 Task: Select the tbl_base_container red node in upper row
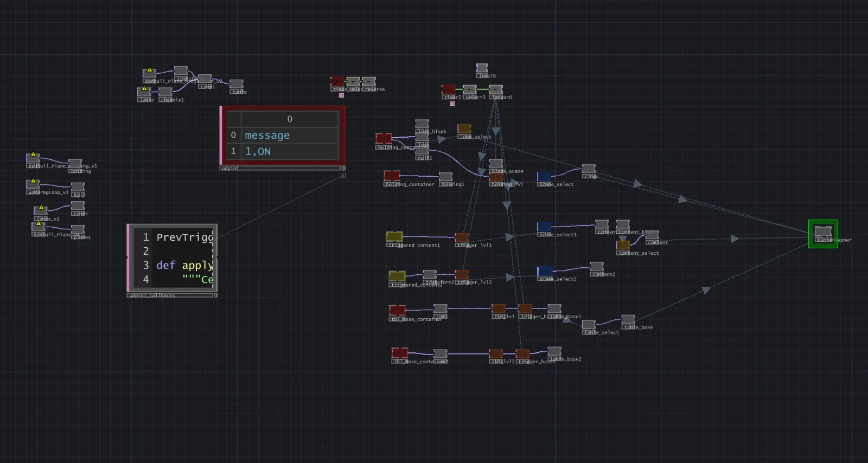[x=397, y=311]
